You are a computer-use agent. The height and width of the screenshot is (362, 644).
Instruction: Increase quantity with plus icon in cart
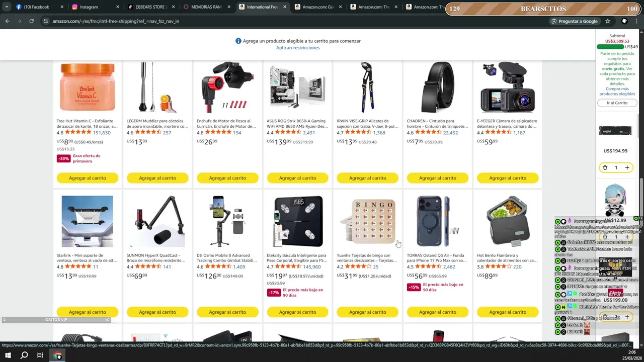[x=627, y=167]
